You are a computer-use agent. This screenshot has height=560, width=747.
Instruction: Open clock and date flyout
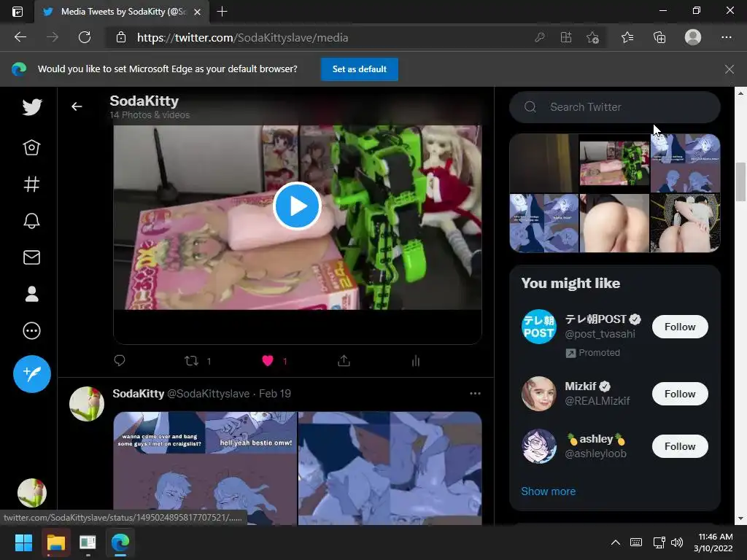point(713,542)
